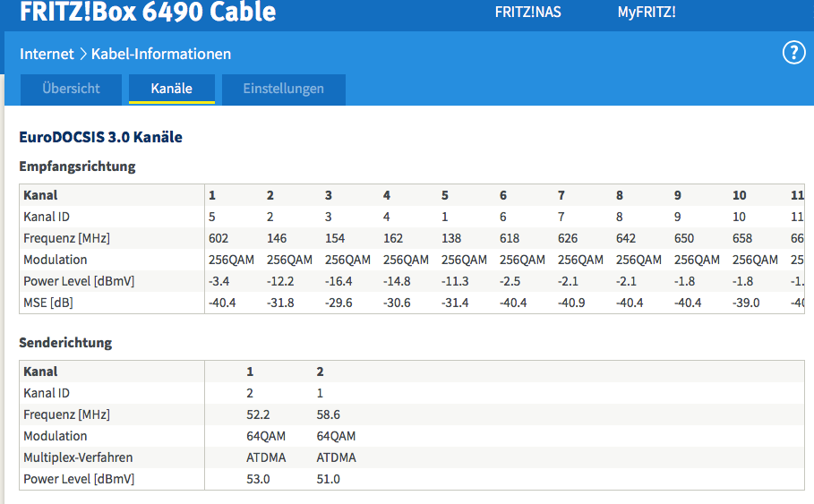The width and height of the screenshot is (814, 504).
Task: Switch to the Übersicht tab
Action: (x=71, y=89)
